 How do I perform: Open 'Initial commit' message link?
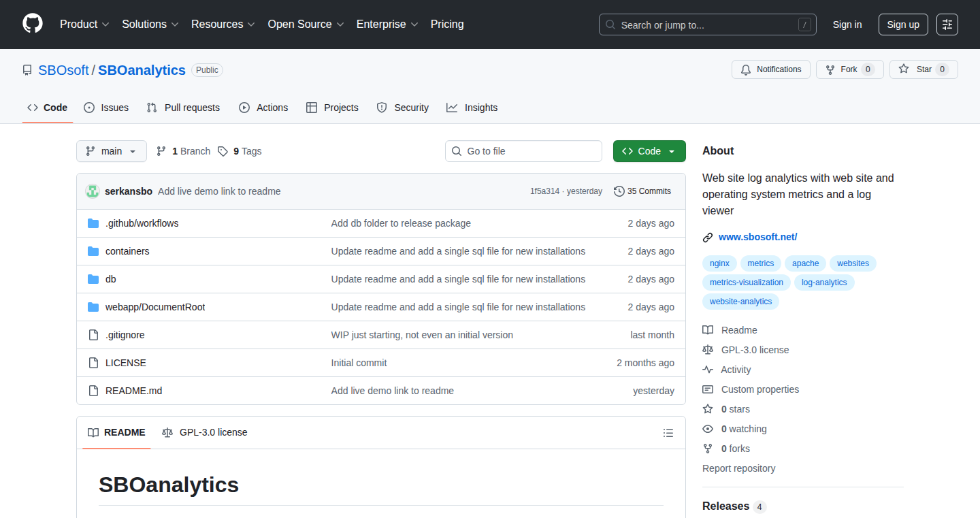point(359,363)
